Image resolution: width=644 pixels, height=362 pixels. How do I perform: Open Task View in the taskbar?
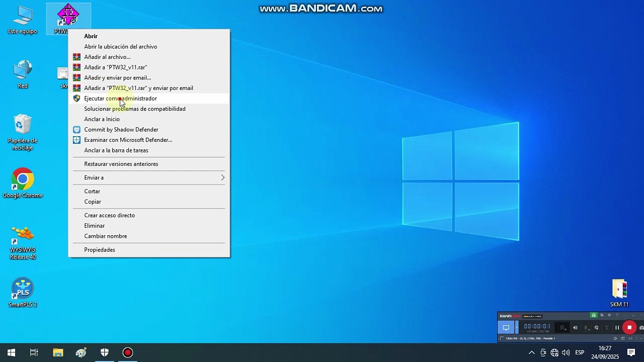[34, 352]
